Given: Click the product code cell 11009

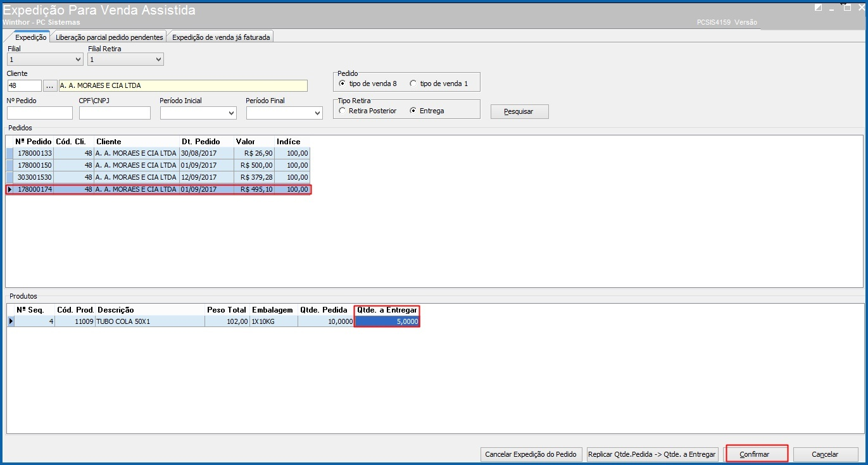Looking at the screenshot, I should (75, 321).
